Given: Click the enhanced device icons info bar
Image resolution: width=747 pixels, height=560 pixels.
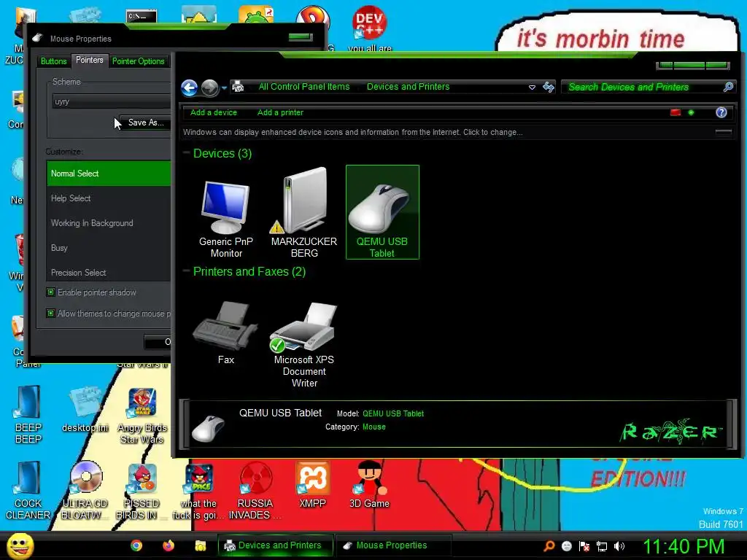Looking at the screenshot, I should point(352,133).
